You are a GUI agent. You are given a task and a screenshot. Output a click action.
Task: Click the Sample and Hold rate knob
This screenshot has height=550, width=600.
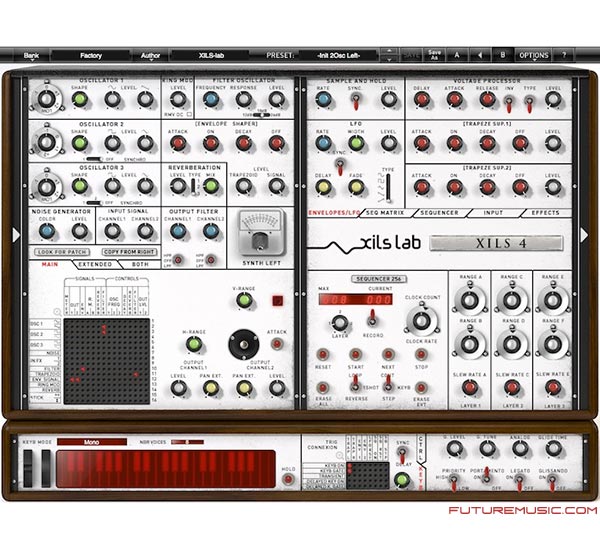[323, 100]
